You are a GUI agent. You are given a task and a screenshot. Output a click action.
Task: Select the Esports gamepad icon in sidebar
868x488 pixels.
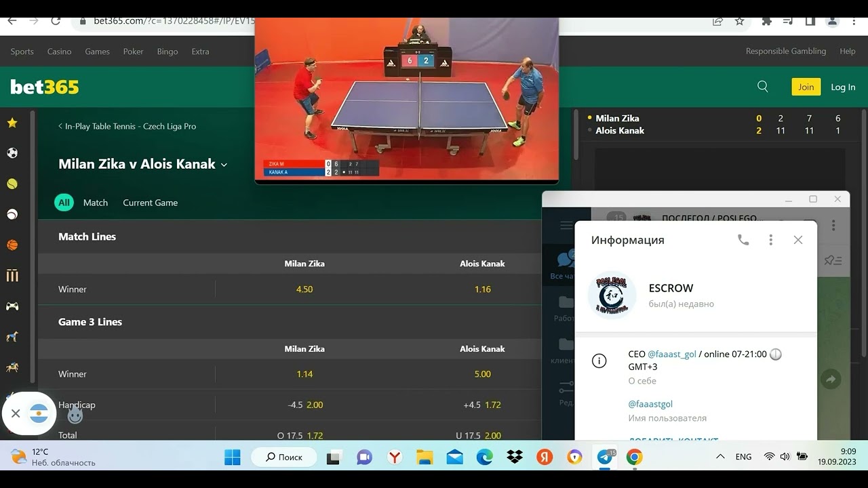pyautogui.click(x=12, y=306)
